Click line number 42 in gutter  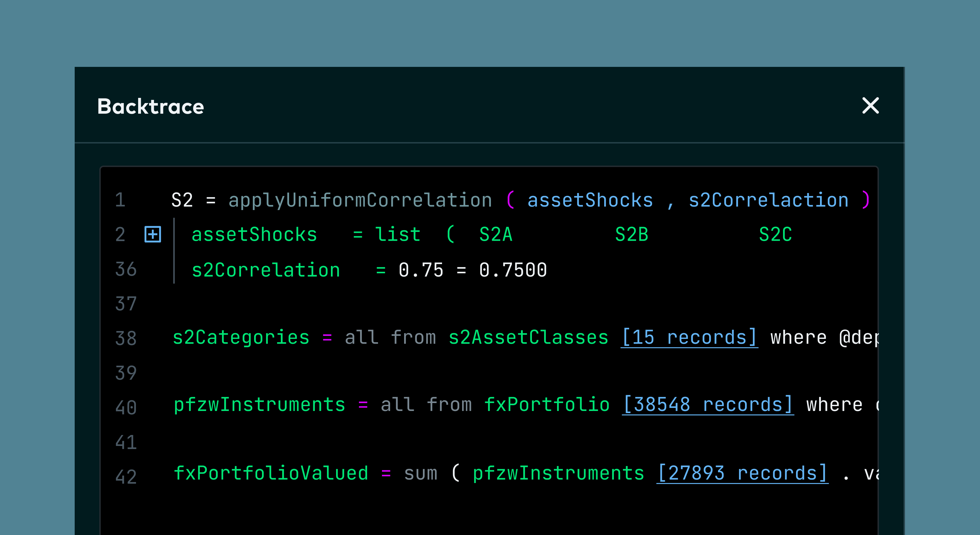point(126,477)
